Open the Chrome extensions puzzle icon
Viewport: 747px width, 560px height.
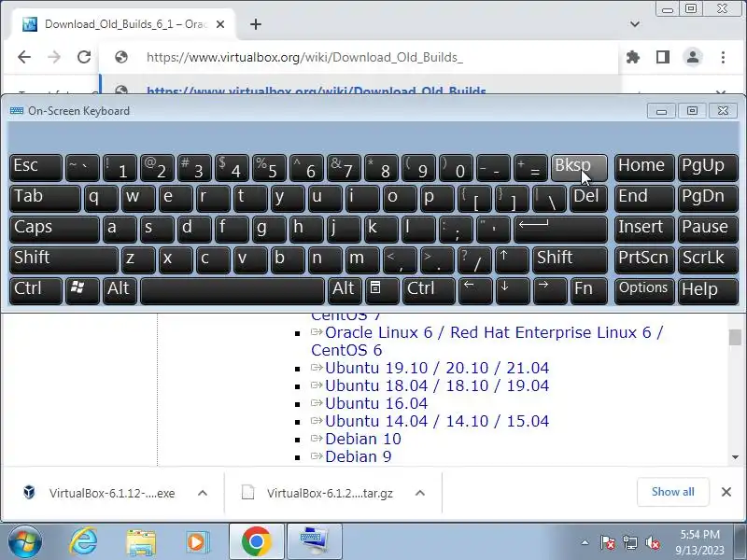pyautogui.click(x=633, y=57)
